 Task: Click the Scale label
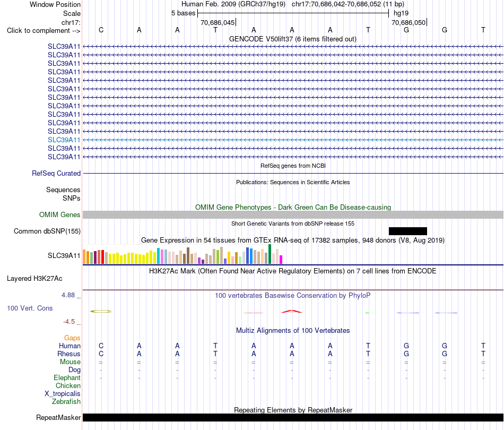pyautogui.click(x=72, y=13)
